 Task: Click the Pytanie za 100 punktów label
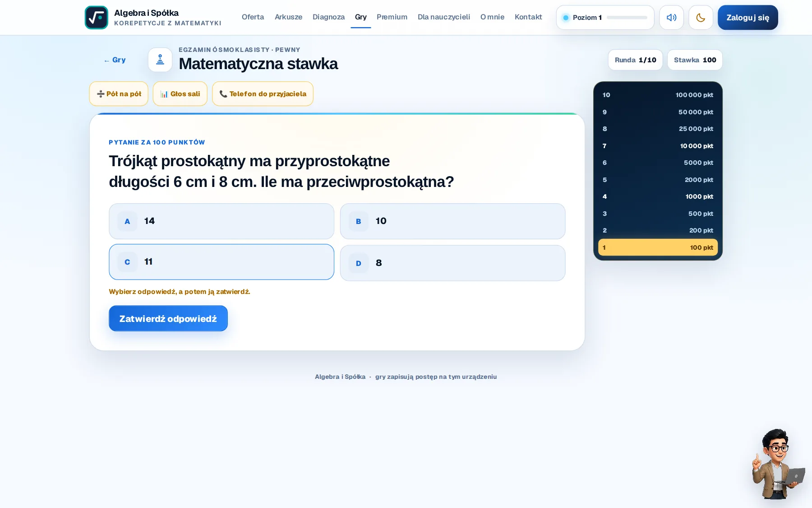157,142
